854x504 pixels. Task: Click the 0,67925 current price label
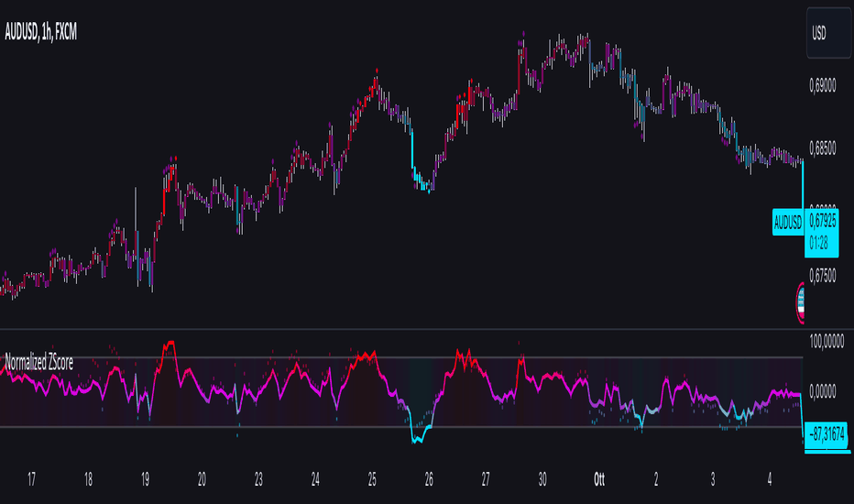click(x=823, y=221)
